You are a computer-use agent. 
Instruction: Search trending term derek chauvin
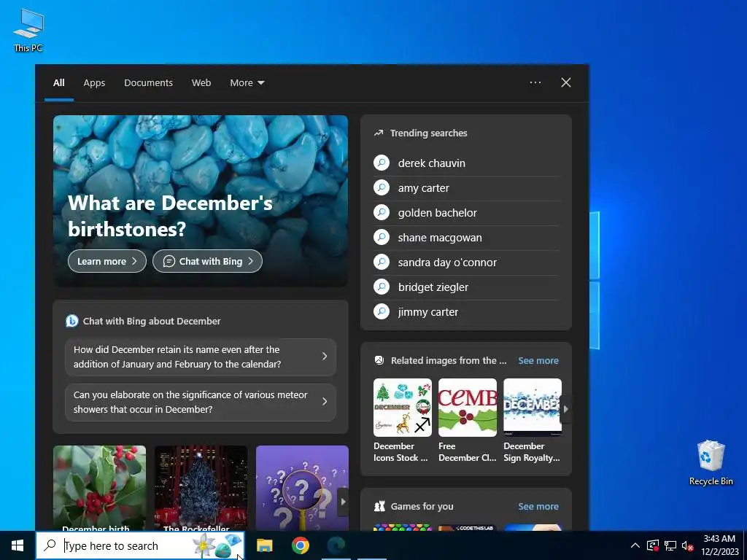pyautogui.click(x=432, y=163)
